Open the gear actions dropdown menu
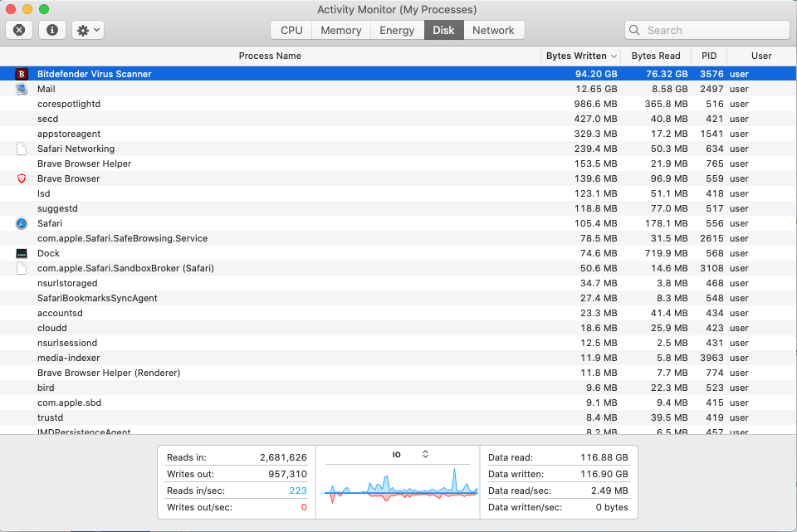The image size is (797, 532). (x=88, y=30)
